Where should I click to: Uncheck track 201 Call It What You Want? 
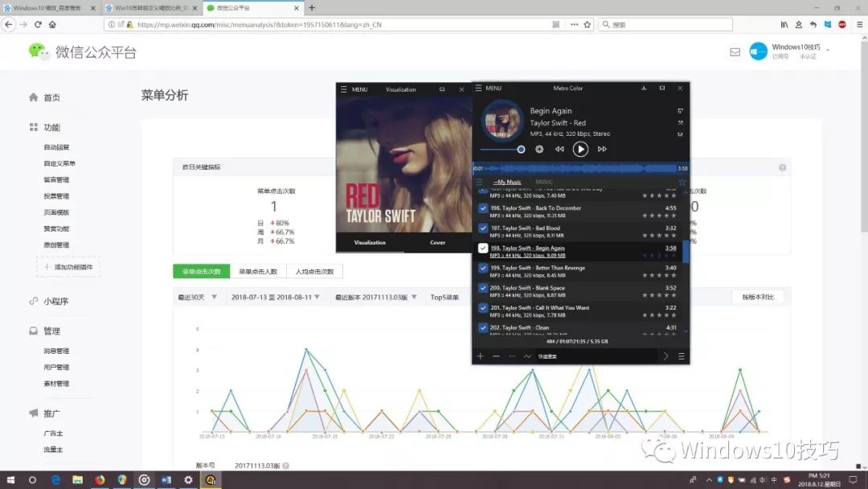pyautogui.click(x=483, y=308)
